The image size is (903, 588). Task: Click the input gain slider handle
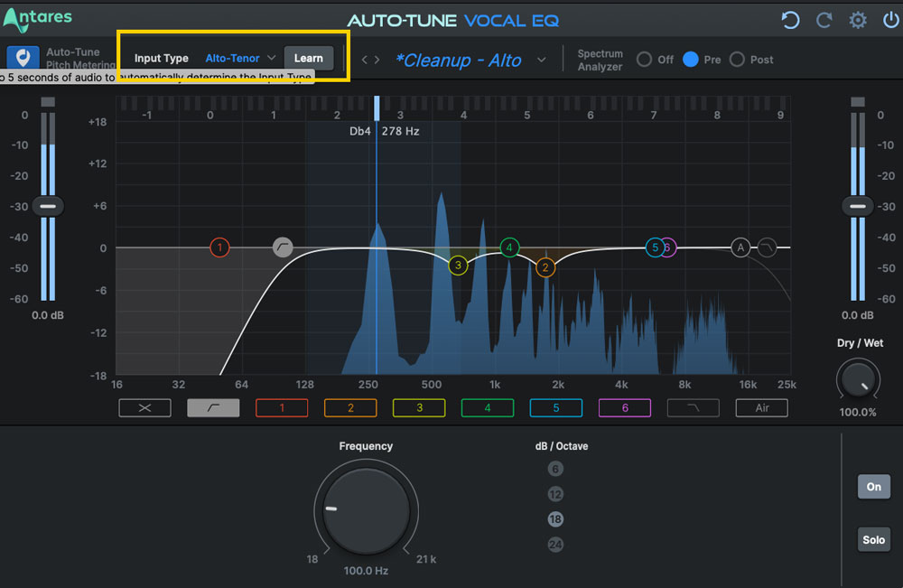click(48, 206)
